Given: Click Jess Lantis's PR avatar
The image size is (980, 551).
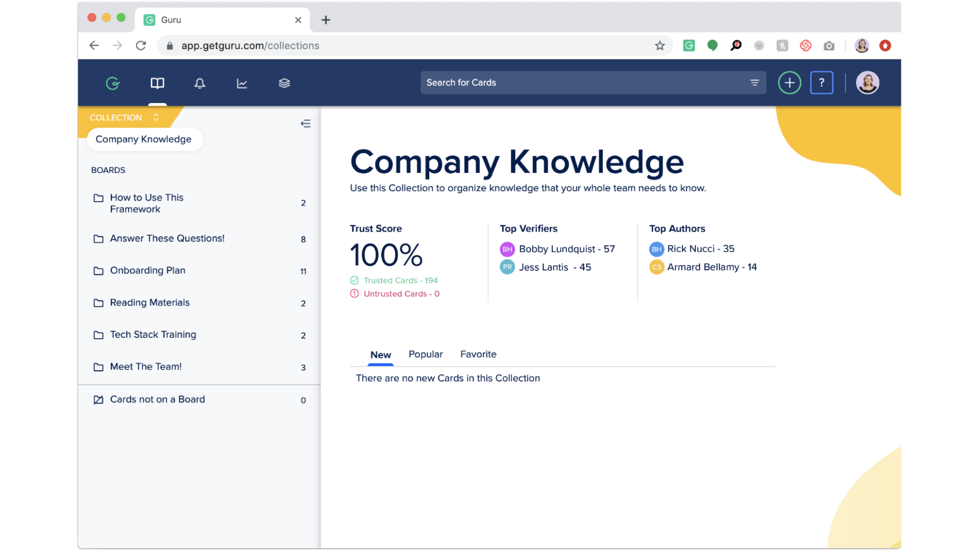Looking at the screenshot, I should pyautogui.click(x=507, y=267).
